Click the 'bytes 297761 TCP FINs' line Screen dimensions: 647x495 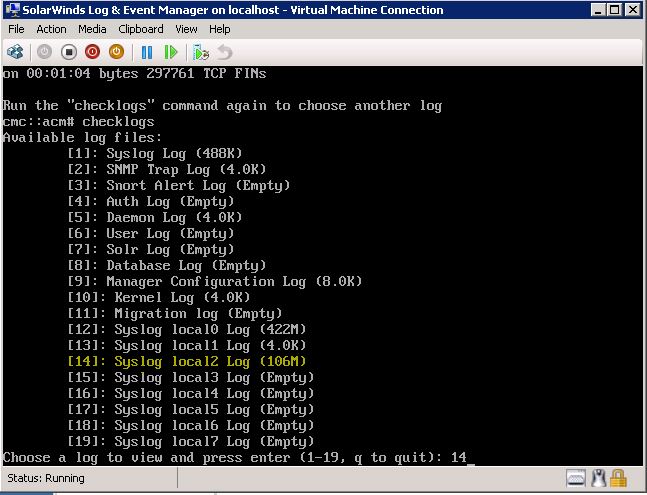tap(135, 74)
